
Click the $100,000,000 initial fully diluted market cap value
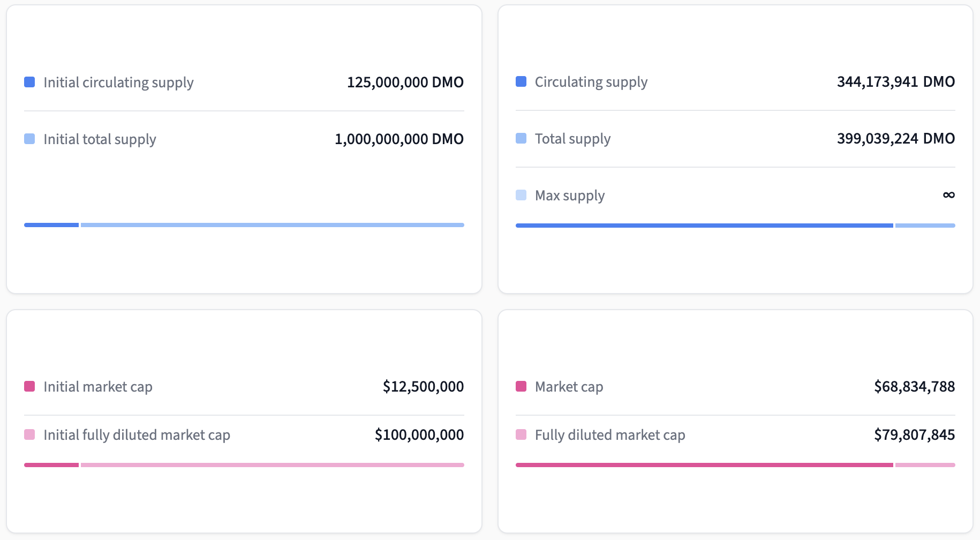point(419,434)
